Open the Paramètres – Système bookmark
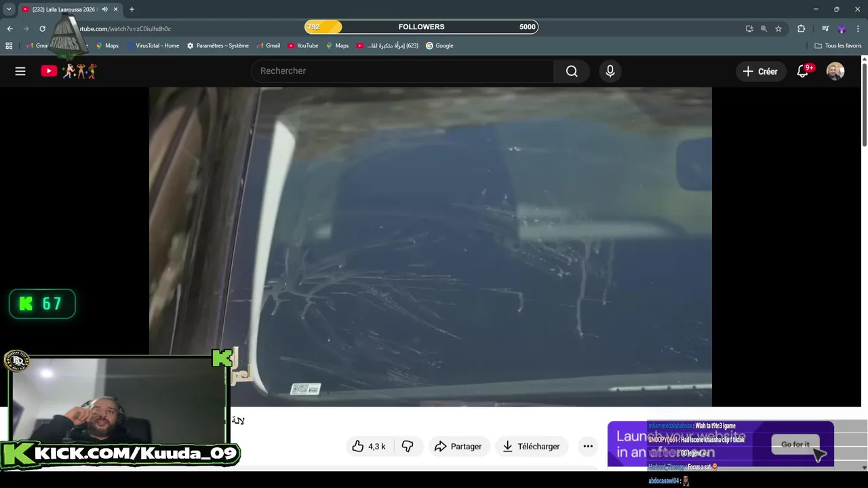 tap(218, 45)
